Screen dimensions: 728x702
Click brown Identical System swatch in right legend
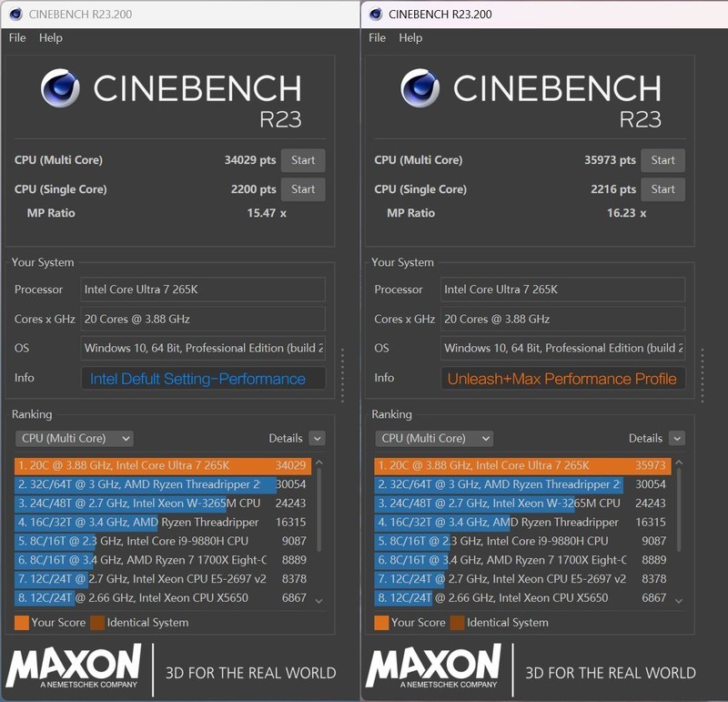(459, 623)
